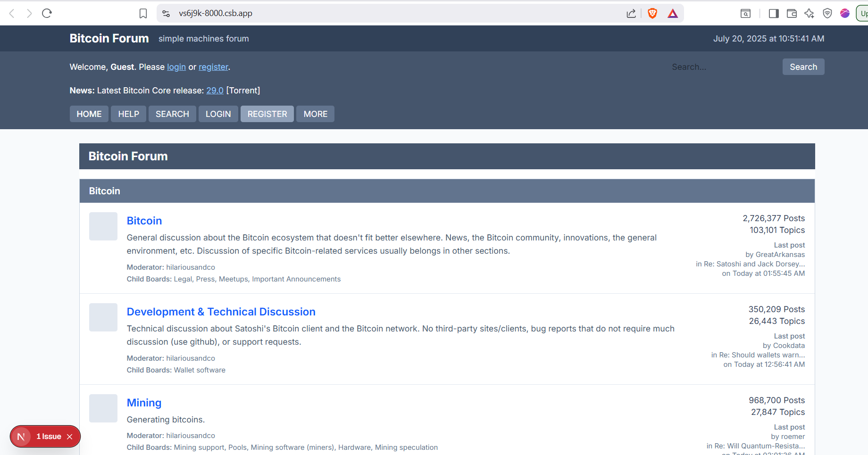Click the Bitcoin board icon placeholder
Image resolution: width=868 pixels, height=455 pixels.
coord(103,226)
